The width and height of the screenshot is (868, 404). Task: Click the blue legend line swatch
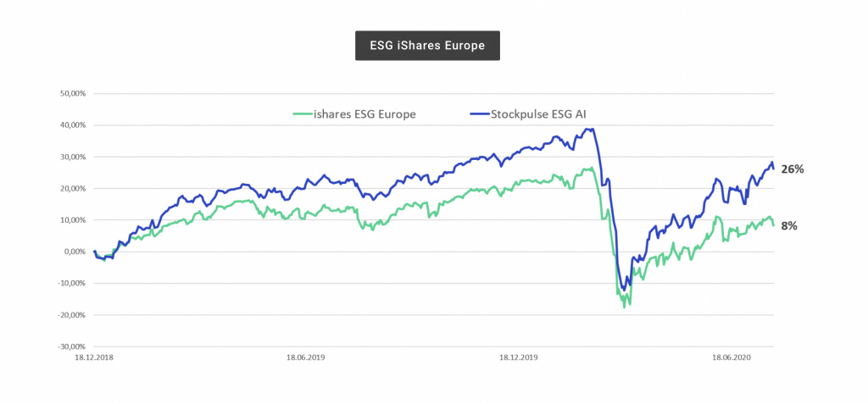click(479, 113)
